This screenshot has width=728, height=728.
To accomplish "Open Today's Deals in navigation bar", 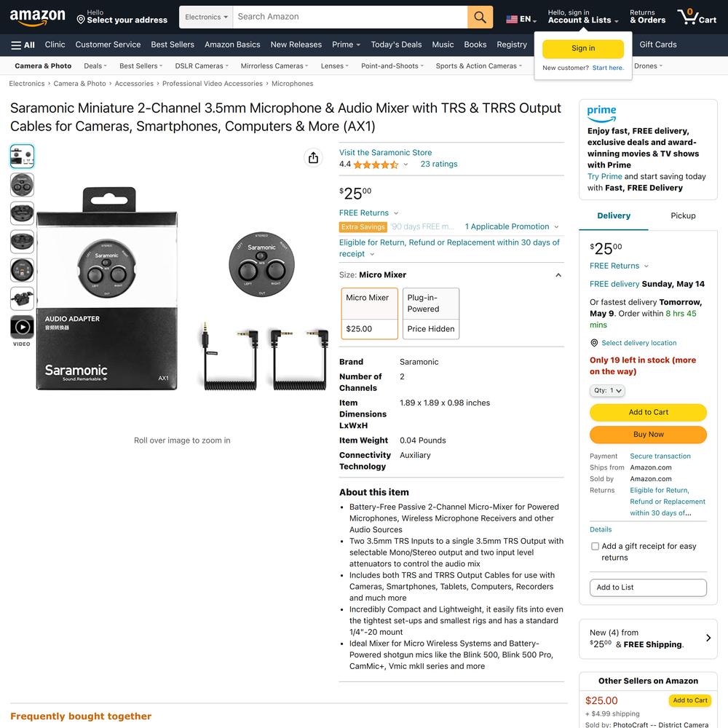I will coord(396,44).
